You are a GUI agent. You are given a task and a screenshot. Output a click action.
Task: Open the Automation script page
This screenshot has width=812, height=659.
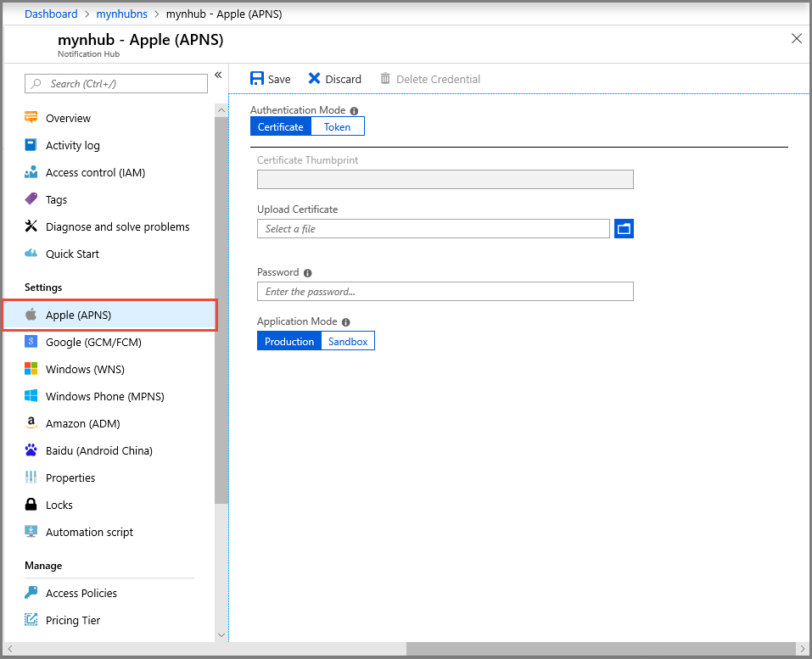click(89, 532)
